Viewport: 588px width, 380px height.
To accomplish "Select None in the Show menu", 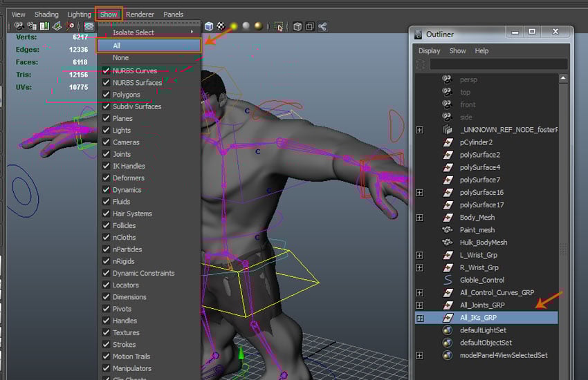I will (x=120, y=58).
